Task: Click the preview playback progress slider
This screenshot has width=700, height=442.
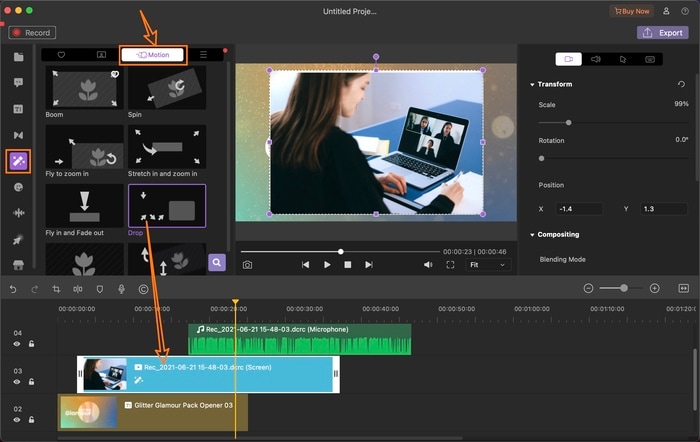Action: pyautogui.click(x=340, y=252)
